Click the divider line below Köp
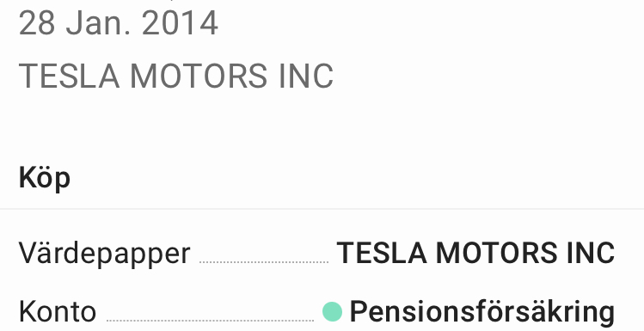Viewport: 644px width, 331px height. pos(322,209)
